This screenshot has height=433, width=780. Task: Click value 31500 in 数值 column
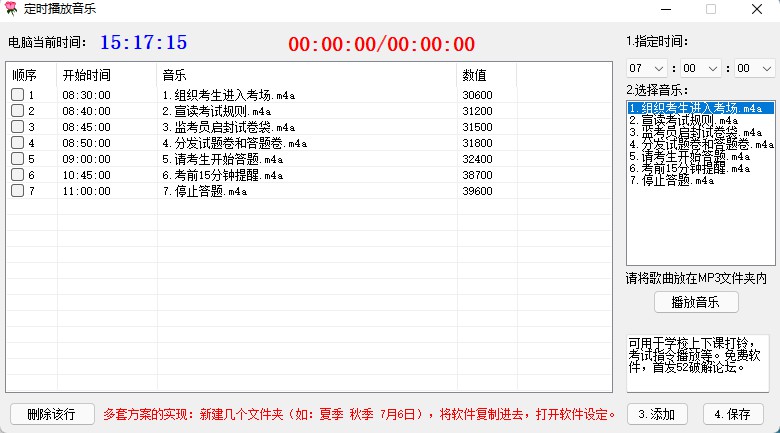tap(477, 127)
